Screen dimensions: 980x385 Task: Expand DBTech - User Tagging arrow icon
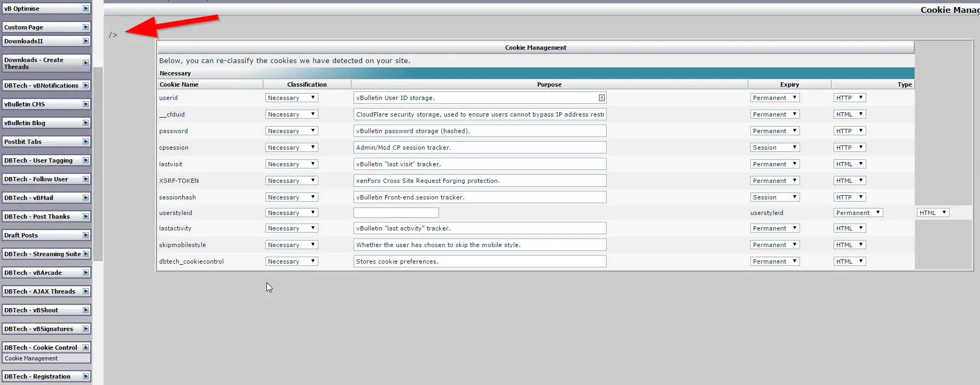click(85, 160)
